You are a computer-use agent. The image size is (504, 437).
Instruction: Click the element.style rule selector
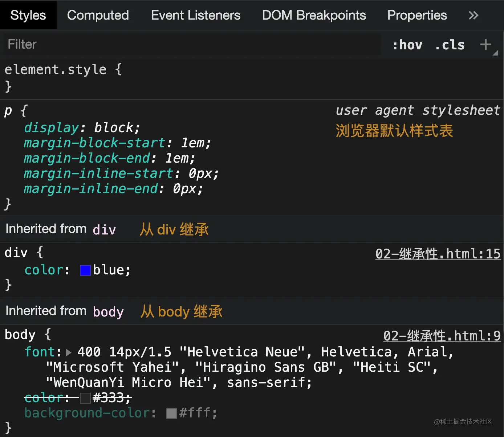55,69
